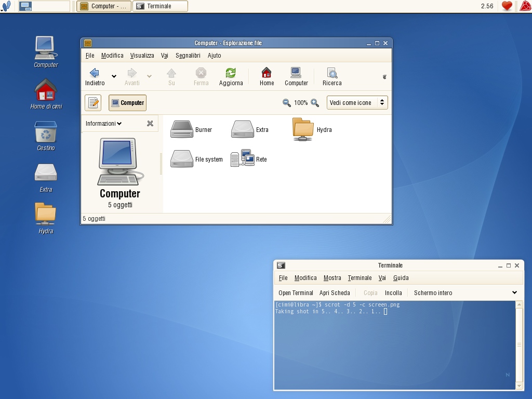Click the Ricerca search toolbar icon

(332, 77)
